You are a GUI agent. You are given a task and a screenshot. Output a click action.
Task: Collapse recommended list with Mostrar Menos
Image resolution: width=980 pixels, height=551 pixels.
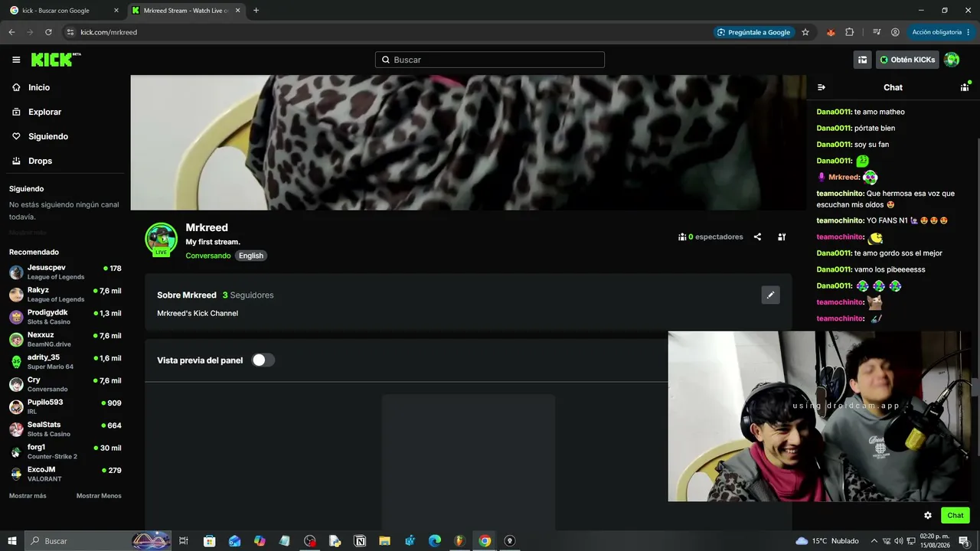[99, 496]
